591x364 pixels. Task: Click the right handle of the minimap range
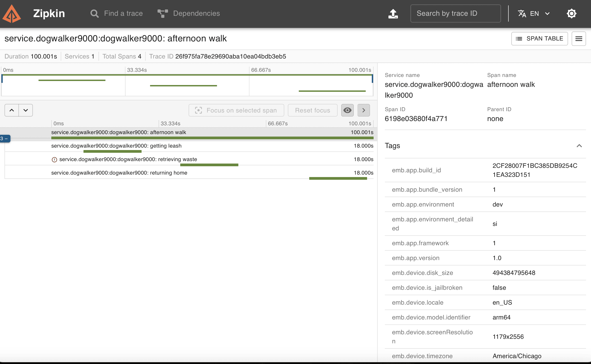[x=372, y=79]
